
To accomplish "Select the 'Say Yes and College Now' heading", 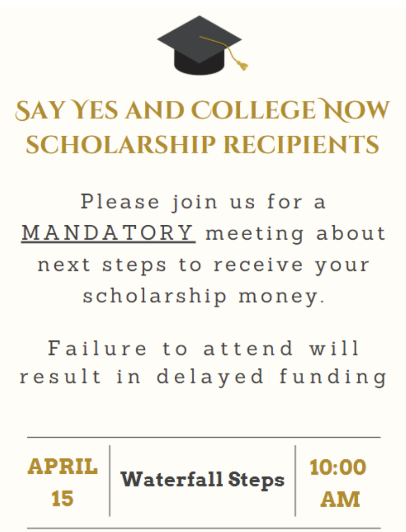I will coord(203,110).
